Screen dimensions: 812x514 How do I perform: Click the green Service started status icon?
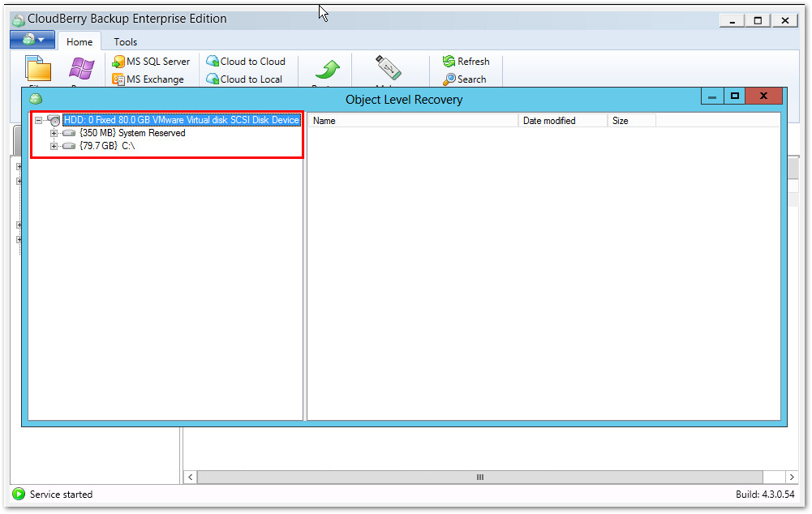(19, 494)
